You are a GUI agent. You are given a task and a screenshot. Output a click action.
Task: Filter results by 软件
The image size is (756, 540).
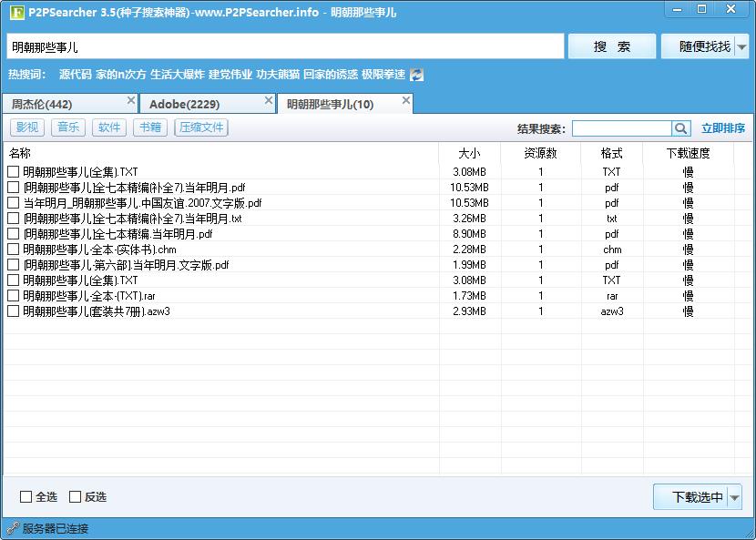(x=109, y=127)
